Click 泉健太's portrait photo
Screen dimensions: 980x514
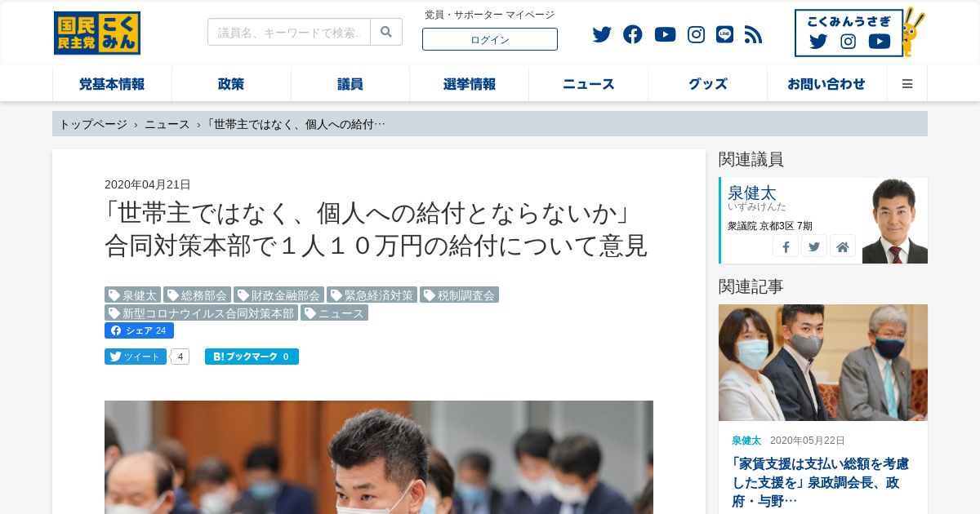(895, 220)
